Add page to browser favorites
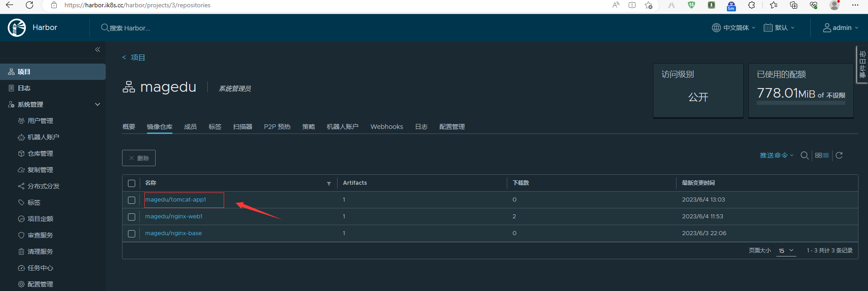The width and height of the screenshot is (868, 291). click(x=648, y=5)
